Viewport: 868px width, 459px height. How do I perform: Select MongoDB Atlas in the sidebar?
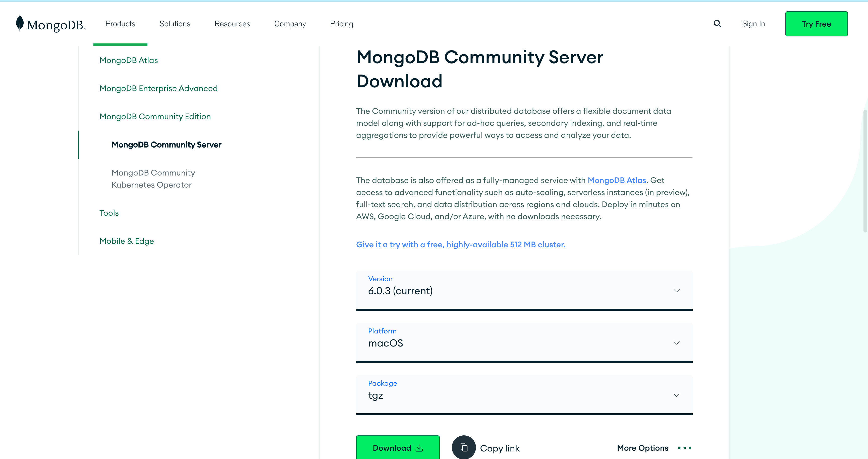click(x=129, y=60)
